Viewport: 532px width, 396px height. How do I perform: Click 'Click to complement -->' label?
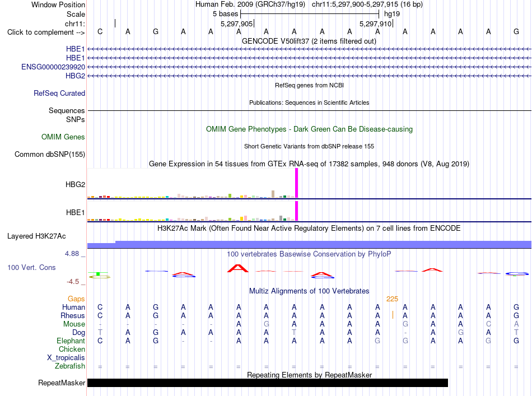click(x=46, y=32)
